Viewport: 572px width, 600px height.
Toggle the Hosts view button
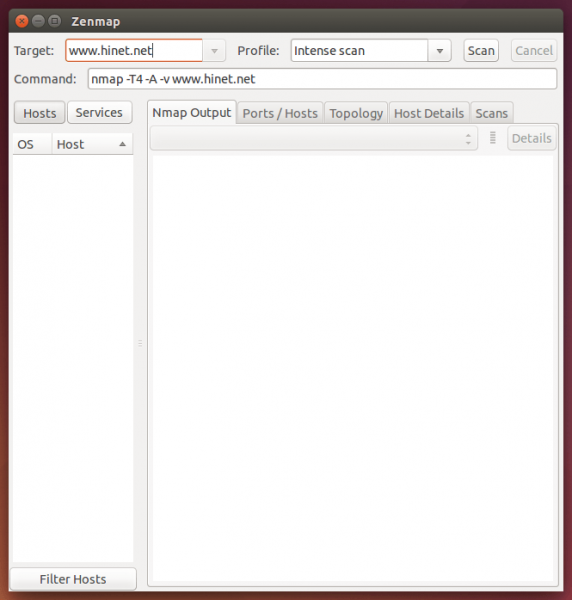[39, 112]
